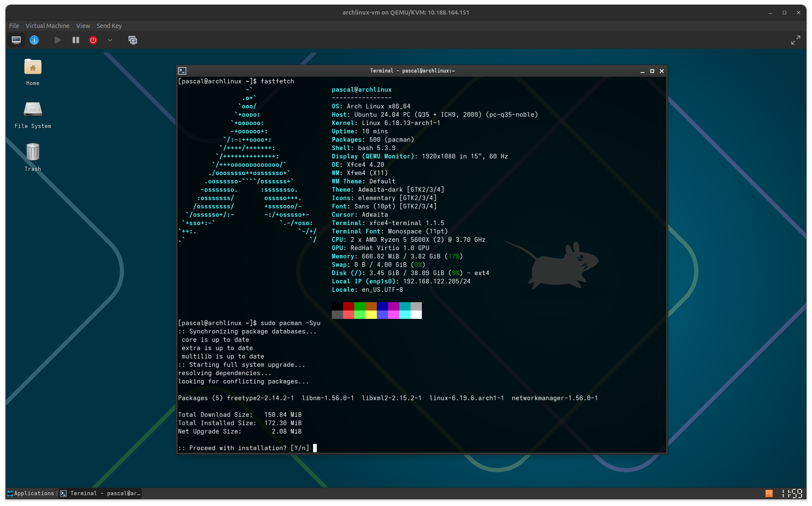
Task: Click the orange notification icon in the tray
Action: pos(768,493)
